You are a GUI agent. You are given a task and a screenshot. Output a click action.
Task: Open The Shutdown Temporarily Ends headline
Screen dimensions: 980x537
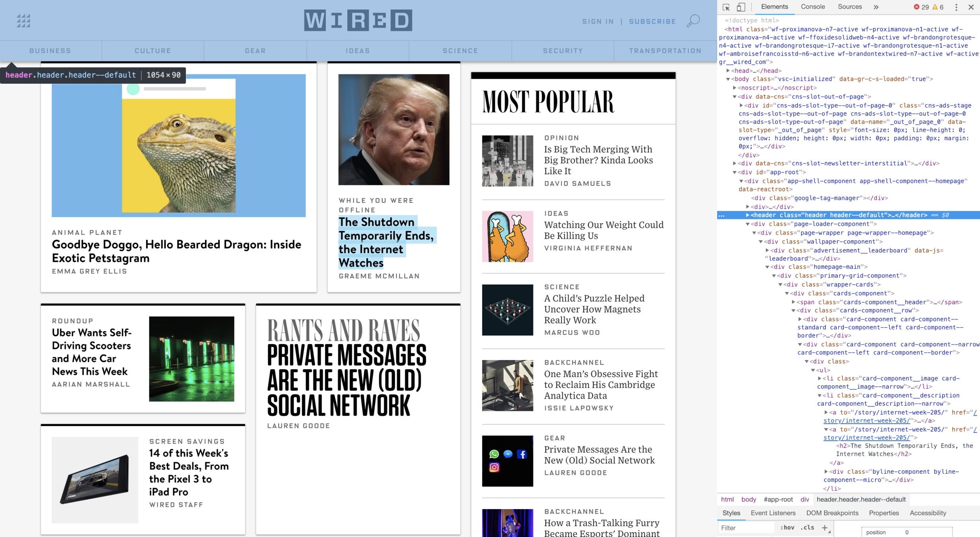click(x=386, y=242)
